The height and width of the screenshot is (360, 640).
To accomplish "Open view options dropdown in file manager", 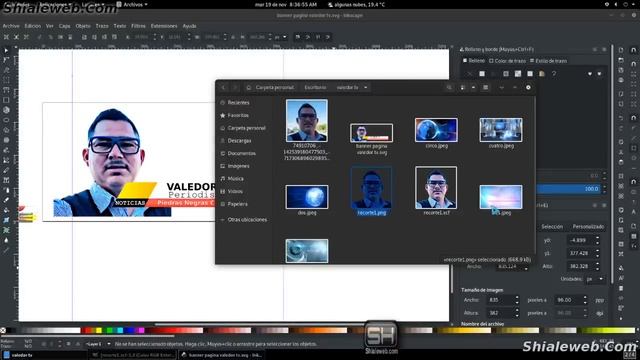I will (x=473, y=87).
